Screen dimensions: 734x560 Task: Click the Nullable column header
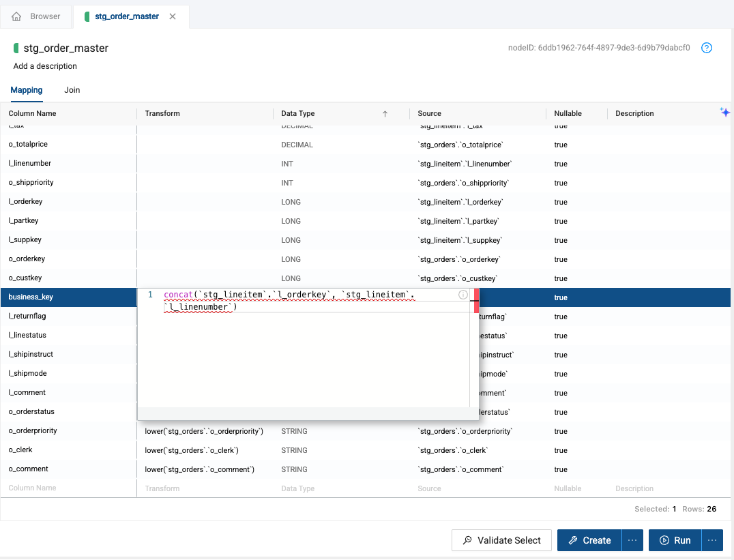click(x=568, y=113)
